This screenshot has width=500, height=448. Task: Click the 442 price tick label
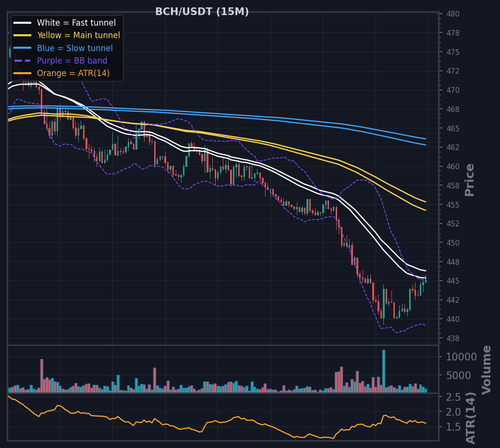pos(453,300)
